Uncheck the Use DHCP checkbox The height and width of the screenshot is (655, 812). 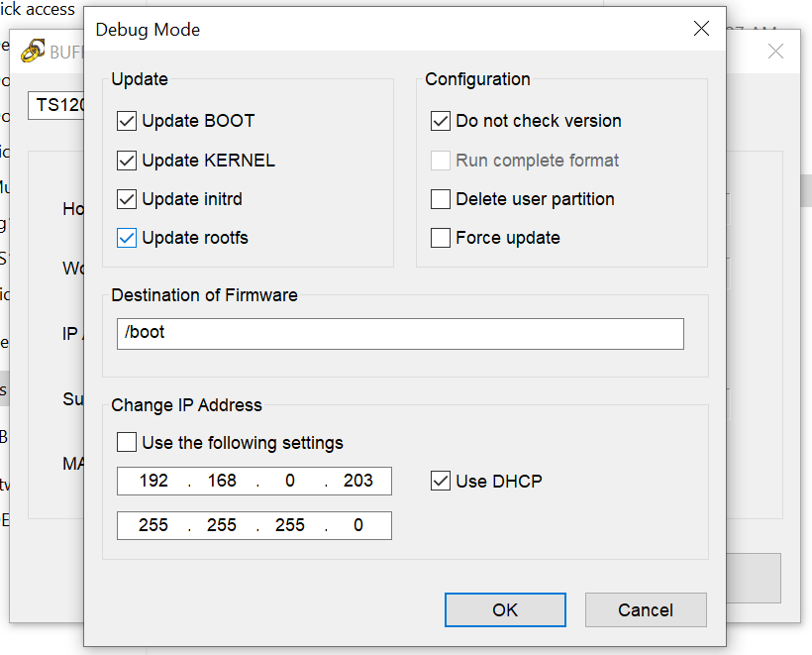[441, 482]
